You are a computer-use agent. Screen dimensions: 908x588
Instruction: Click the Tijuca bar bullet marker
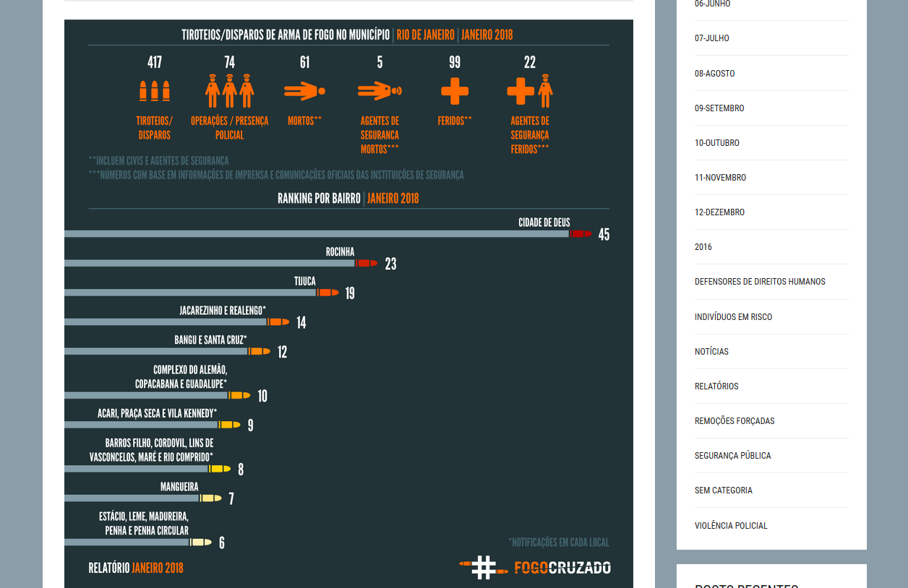327,293
